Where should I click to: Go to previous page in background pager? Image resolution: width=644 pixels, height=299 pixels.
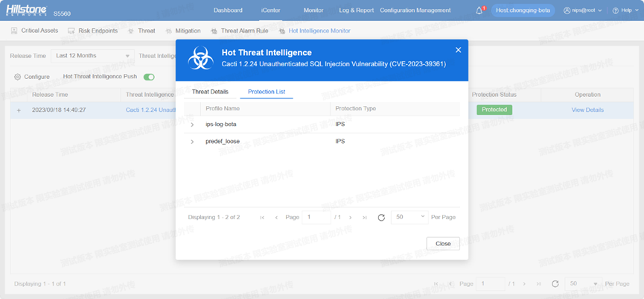(x=450, y=284)
